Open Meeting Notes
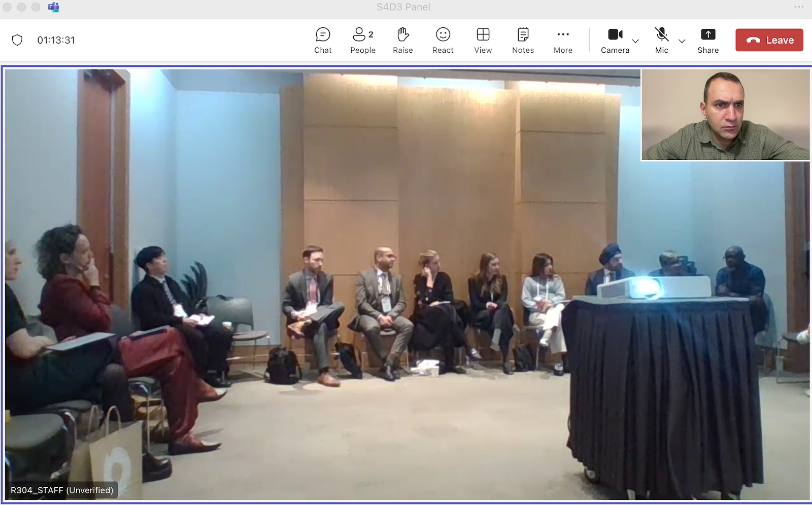The image size is (812, 505). coord(522,40)
